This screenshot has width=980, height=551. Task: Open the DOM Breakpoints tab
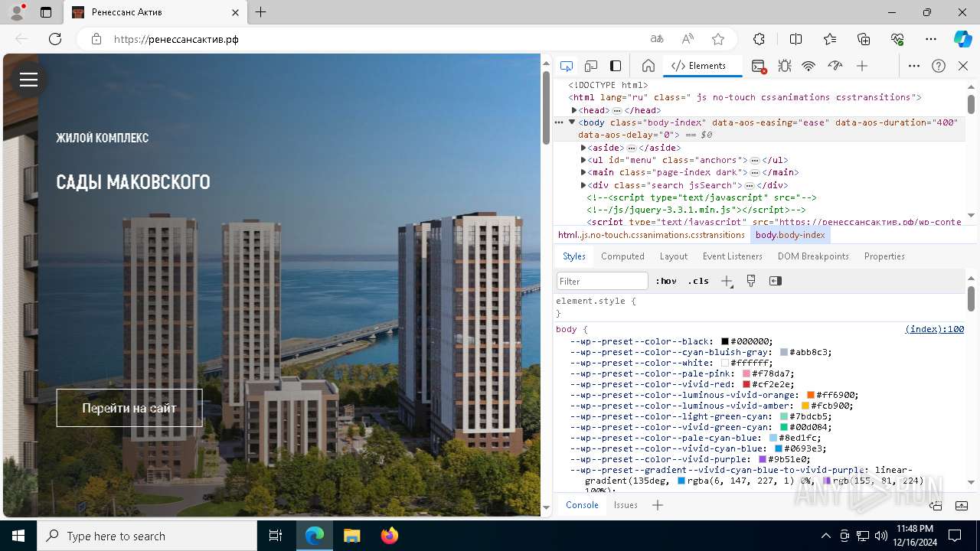tap(813, 256)
